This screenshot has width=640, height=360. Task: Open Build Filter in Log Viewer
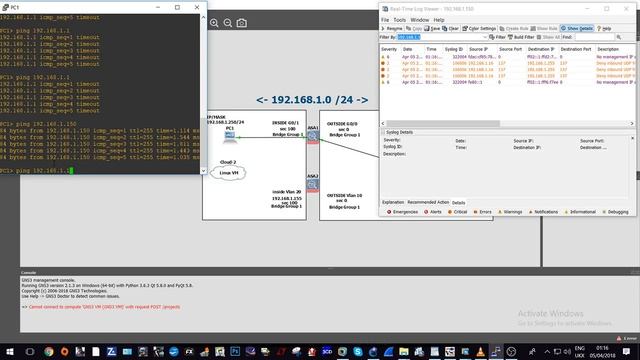click(x=521, y=37)
